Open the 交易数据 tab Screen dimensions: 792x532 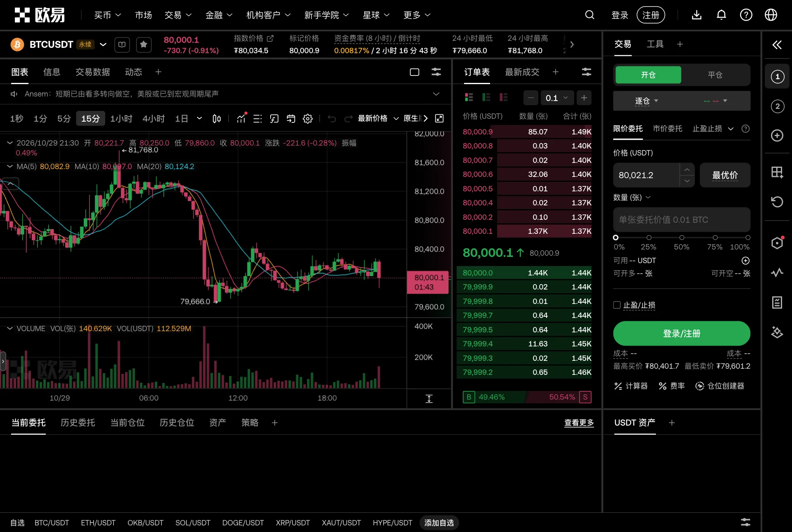(x=93, y=72)
